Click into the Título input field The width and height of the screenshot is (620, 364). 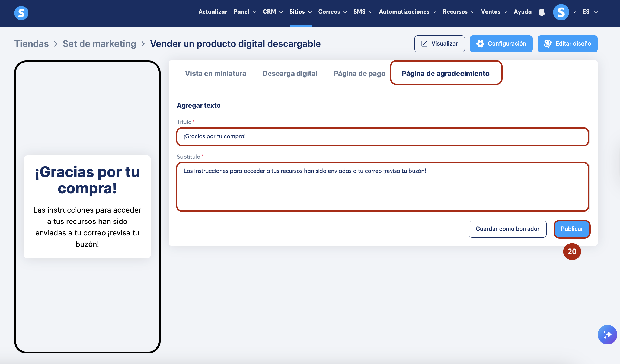click(x=382, y=136)
